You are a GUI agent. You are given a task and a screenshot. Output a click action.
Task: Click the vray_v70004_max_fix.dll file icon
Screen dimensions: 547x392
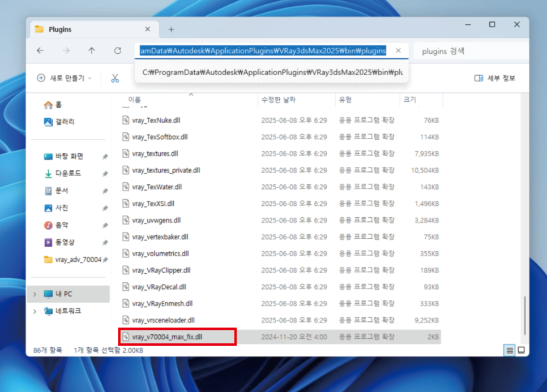click(x=126, y=337)
